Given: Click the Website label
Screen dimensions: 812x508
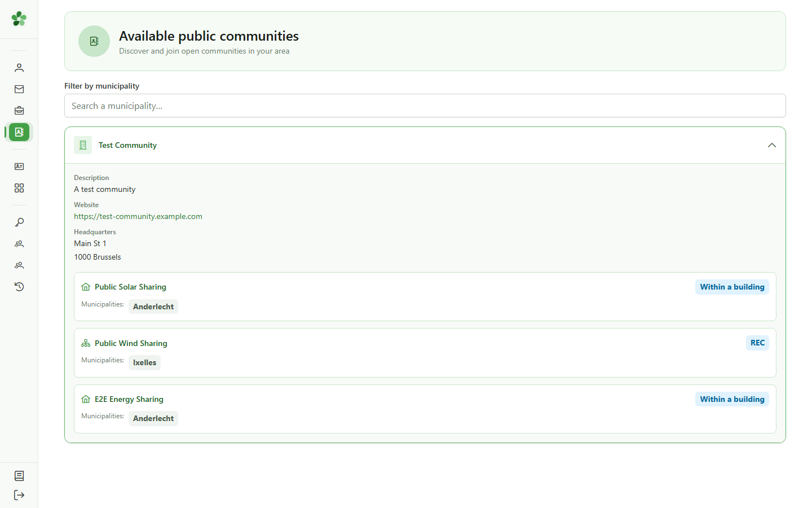Looking at the screenshot, I should [x=86, y=205].
